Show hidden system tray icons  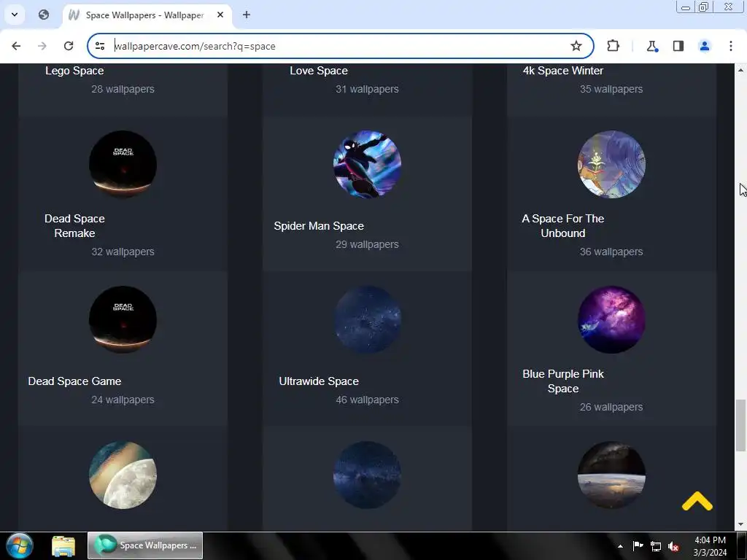pyautogui.click(x=620, y=546)
